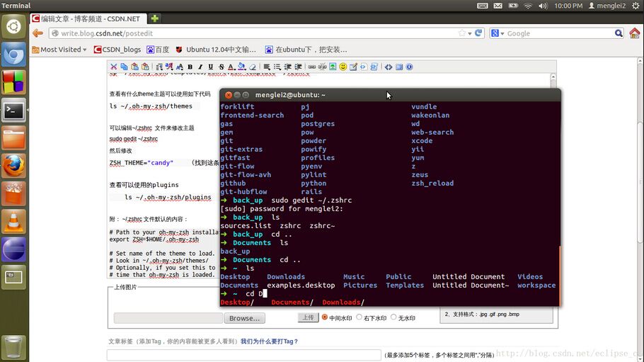This screenshot has width=644, height=362.
Task: Click the search magnifier in Google box
Action: pyautogui.click(x=619, y=33)
